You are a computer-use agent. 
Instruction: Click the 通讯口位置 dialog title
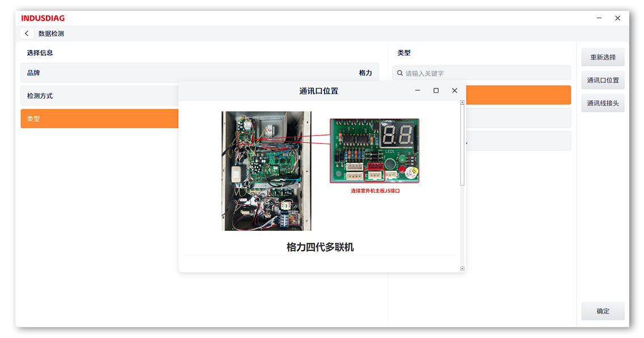[318, 91]
